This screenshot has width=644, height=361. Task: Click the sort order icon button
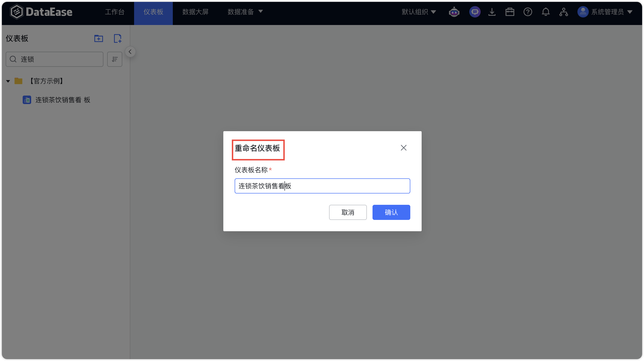(114, 59)
